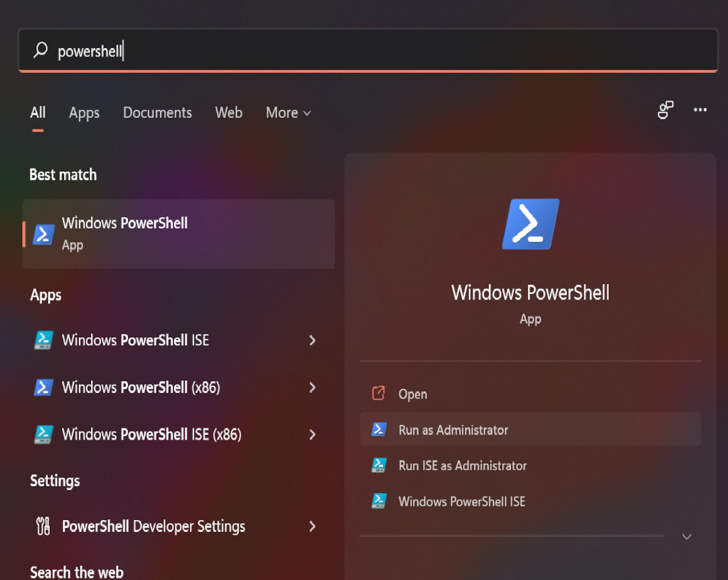The width and height of the screenshot is (728, 580).
Task: Expand PowerShell Developer Settings chevron
Action: click(312, 526)
